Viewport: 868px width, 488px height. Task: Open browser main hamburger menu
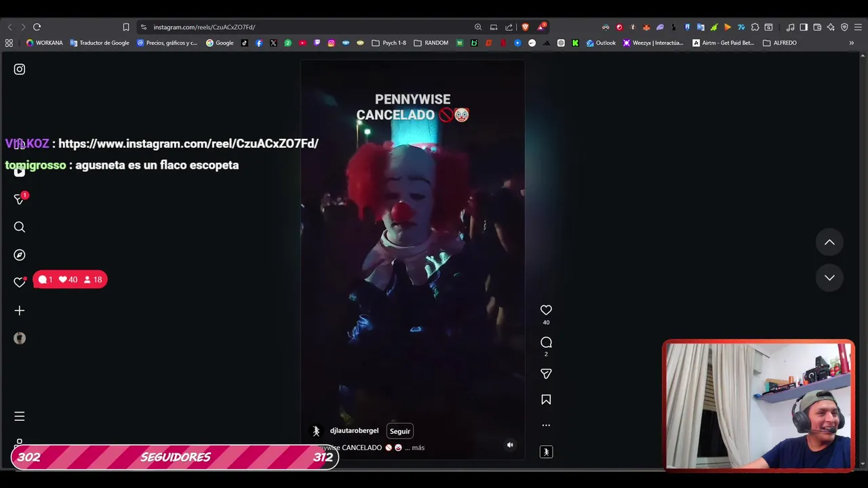pos(858,27)
